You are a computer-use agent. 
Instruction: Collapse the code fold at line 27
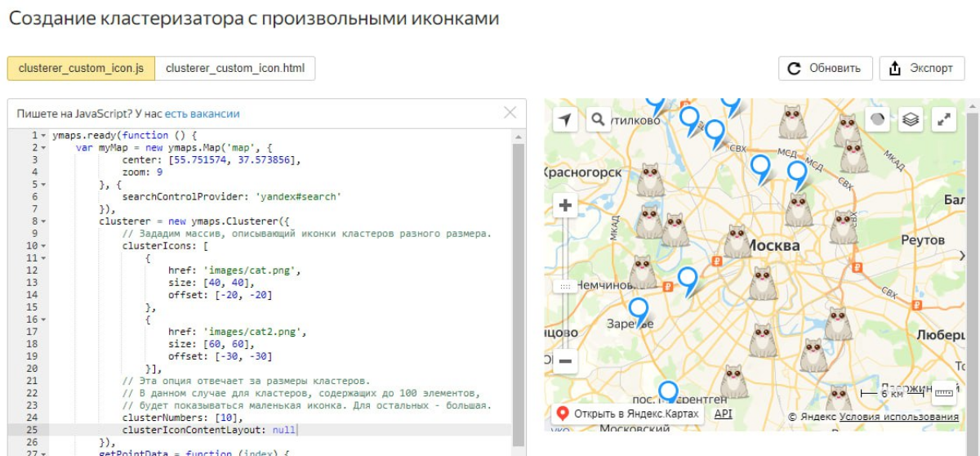point(43,453)
